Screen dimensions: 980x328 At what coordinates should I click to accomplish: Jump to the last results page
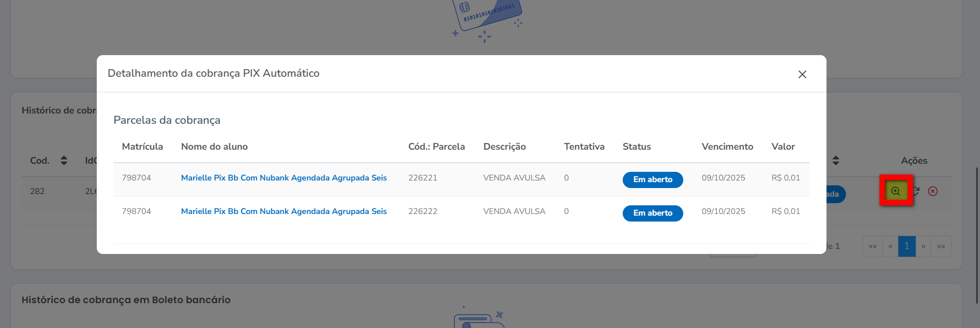coord(941,246)
